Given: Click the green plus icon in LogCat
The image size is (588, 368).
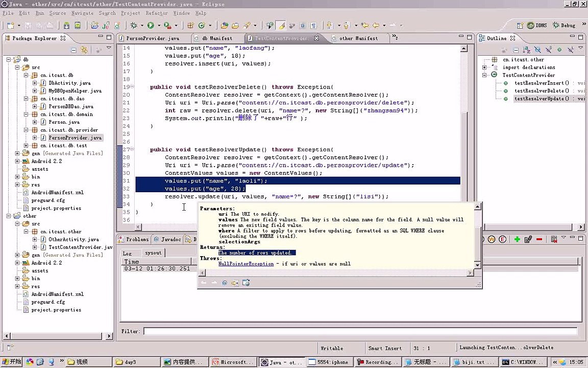Looking at the screenshot, I should tap(517, 239).
